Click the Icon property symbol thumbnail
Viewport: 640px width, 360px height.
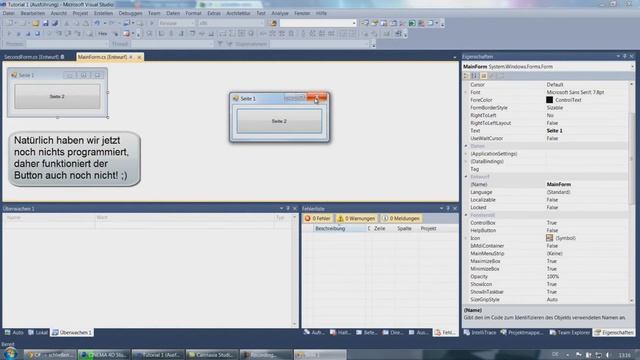click(550, 238)
